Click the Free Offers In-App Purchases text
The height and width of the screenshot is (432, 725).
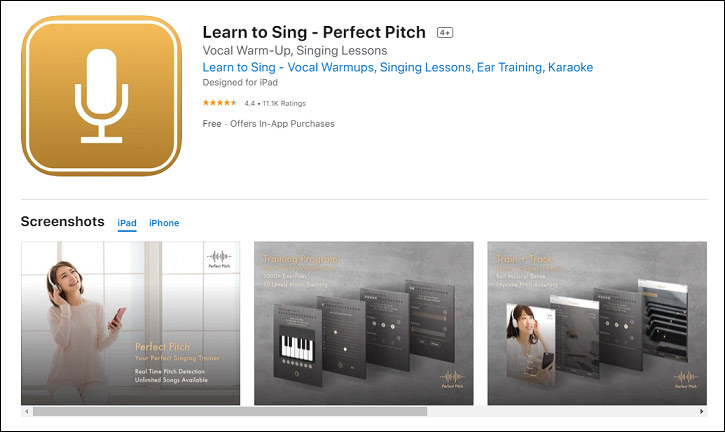point(269,123)
